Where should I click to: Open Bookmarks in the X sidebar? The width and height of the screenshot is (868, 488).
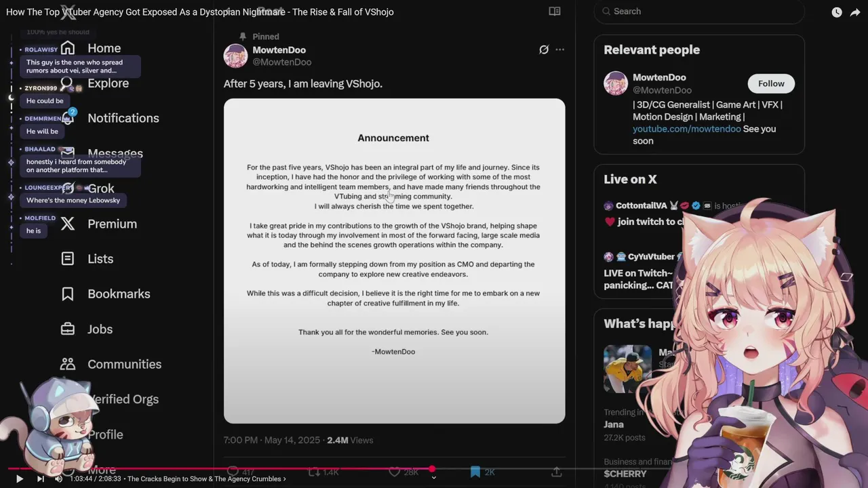[119, 293]
